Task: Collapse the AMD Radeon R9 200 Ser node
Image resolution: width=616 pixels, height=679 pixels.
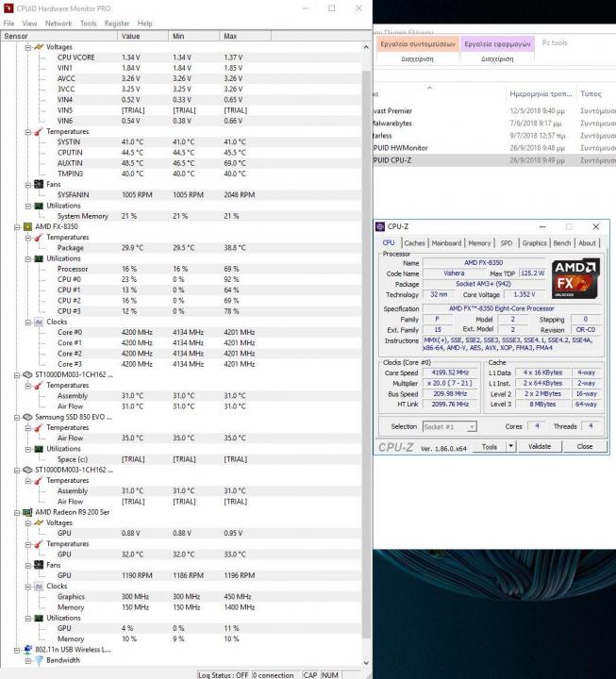Action: pos(17,512)
